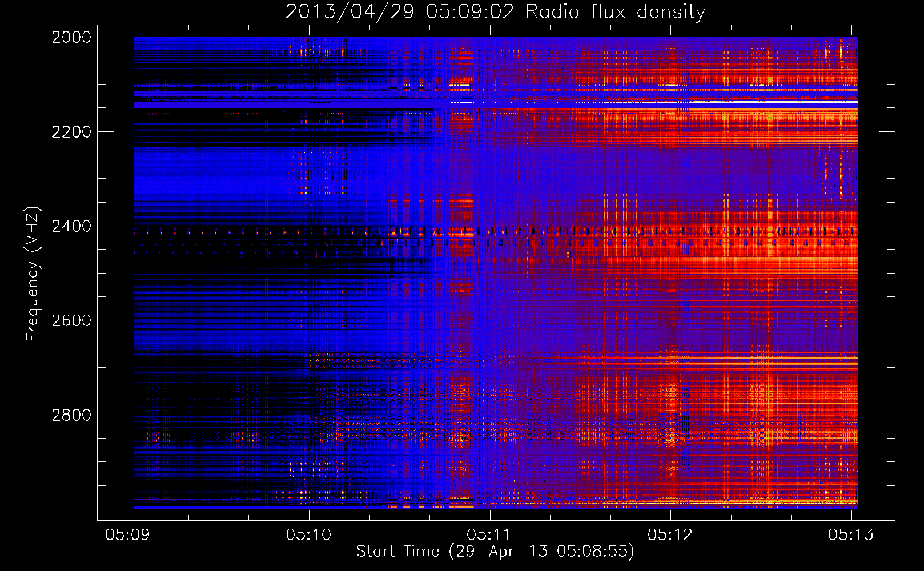
Task: Click the '2800' frequency axis label
Action: coord(71,415)
